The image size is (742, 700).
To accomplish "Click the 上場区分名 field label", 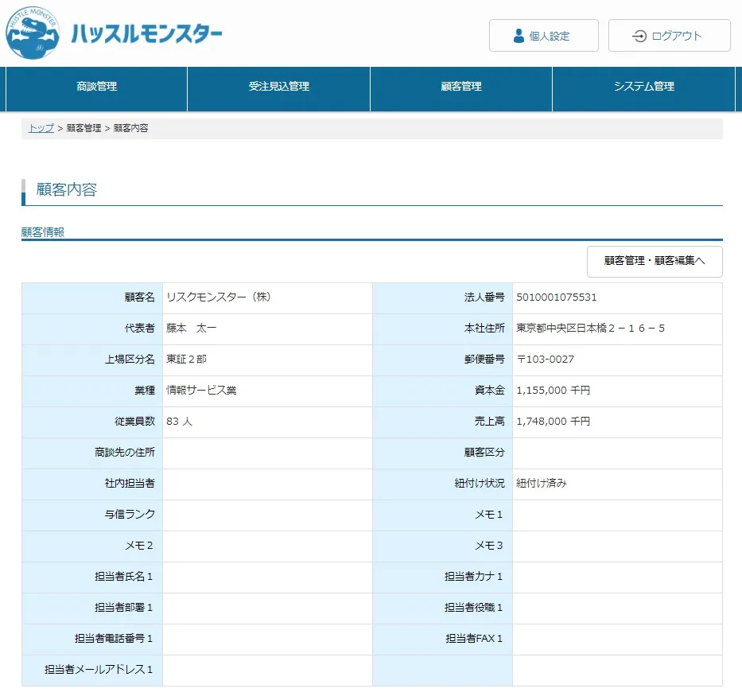I will click(x=130, y=360).
